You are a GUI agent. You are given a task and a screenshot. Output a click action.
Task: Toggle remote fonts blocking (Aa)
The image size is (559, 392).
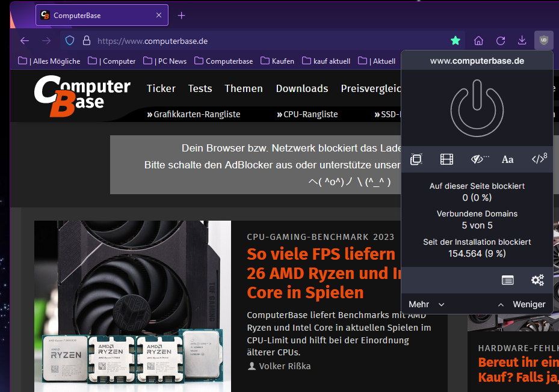coord(508,159)
